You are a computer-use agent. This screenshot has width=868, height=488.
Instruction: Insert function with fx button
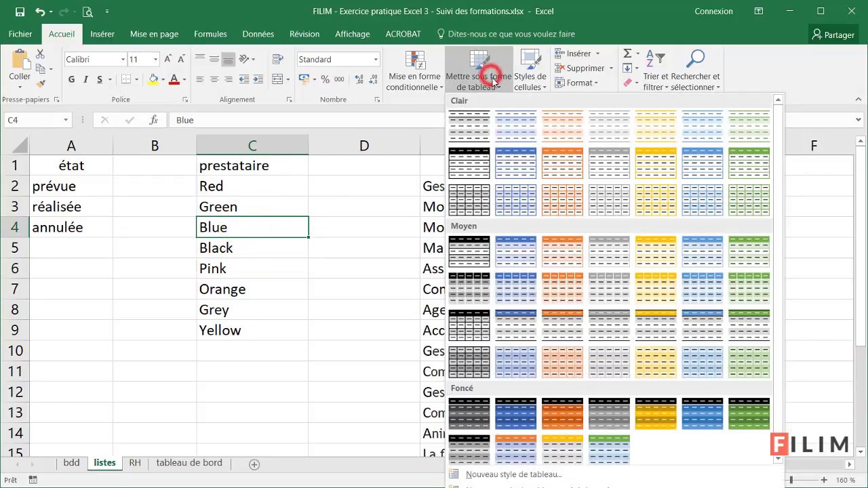click(x=154, y=120)
